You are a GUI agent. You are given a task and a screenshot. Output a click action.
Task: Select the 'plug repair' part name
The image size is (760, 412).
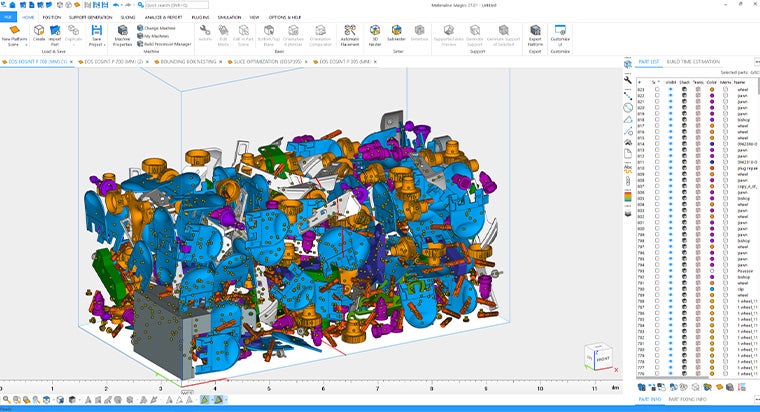[747, 168]
